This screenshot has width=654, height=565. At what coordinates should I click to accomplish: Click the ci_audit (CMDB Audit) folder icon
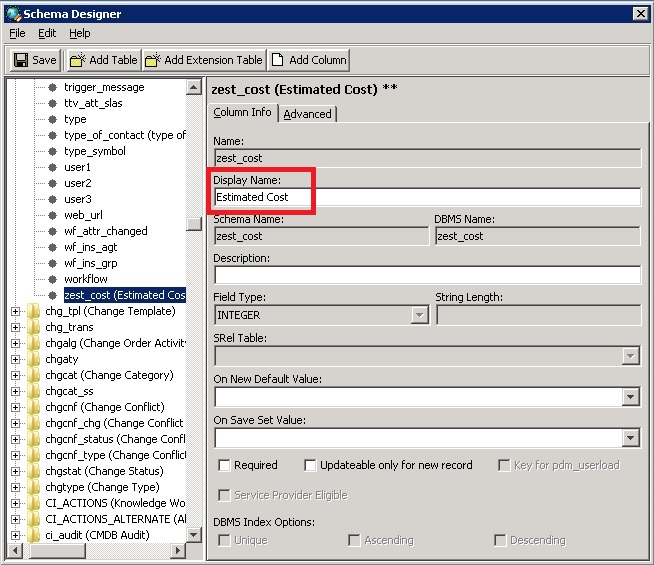(33, 535)
